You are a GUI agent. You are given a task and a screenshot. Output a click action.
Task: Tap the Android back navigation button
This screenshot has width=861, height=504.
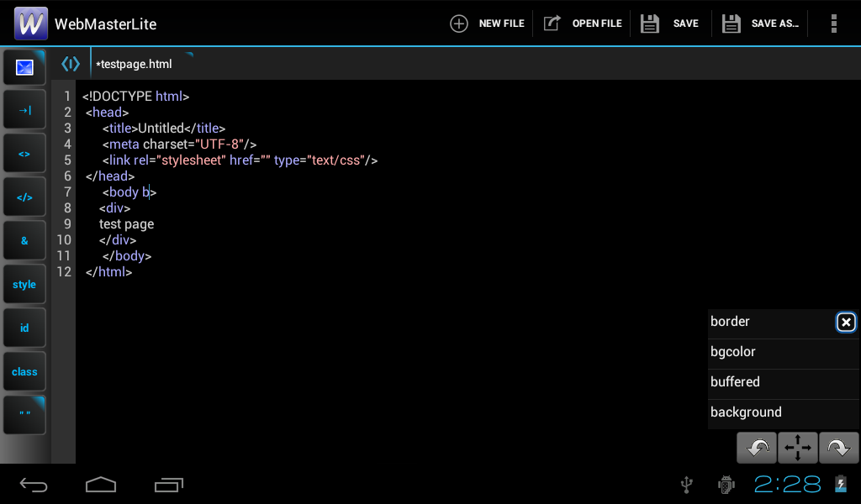click(34, 485)
